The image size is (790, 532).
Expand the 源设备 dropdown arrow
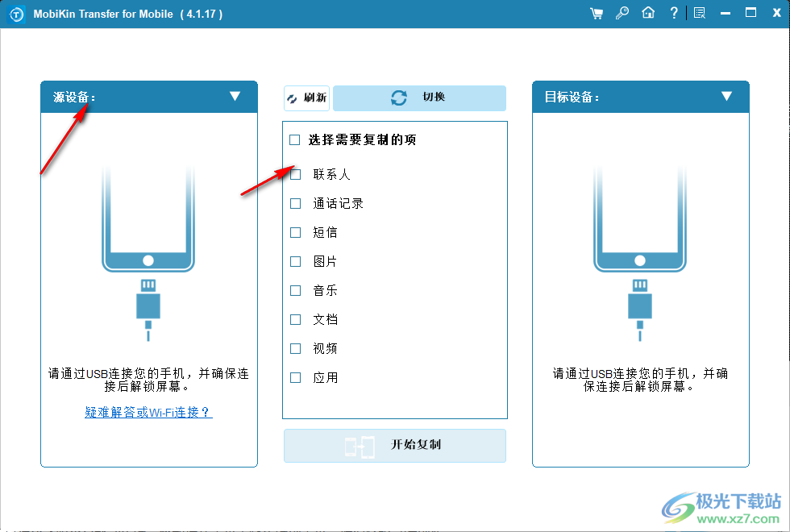(235, 97)
